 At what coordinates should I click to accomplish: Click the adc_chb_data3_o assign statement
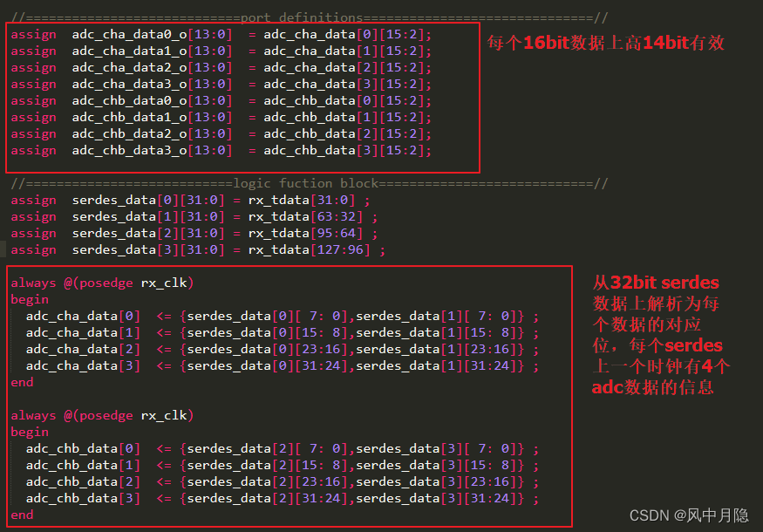(x=174, y=150)
